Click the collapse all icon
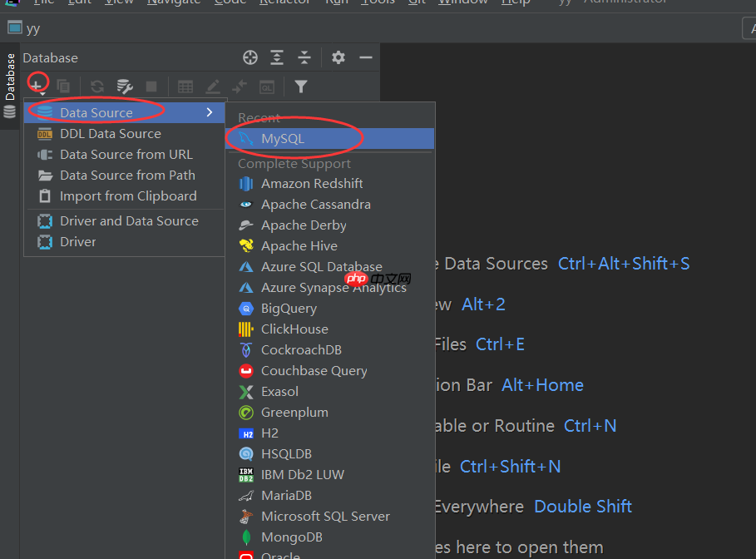756x559 pixels. [x=304, y=57]
